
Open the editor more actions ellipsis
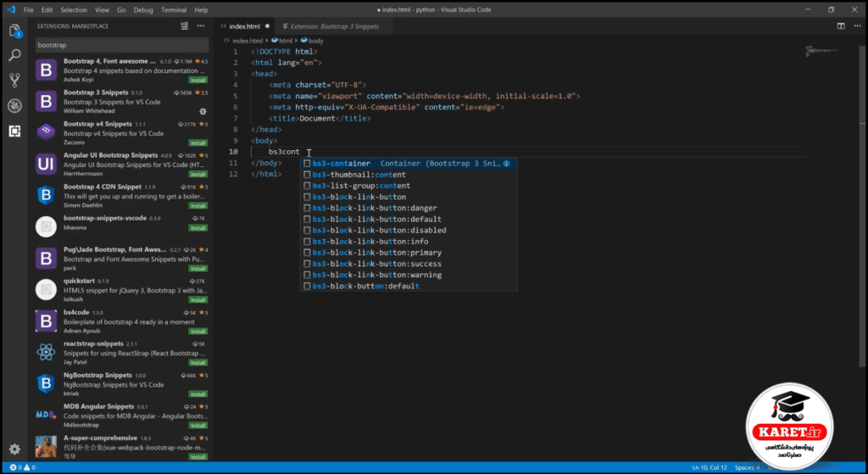click(858, 26)
